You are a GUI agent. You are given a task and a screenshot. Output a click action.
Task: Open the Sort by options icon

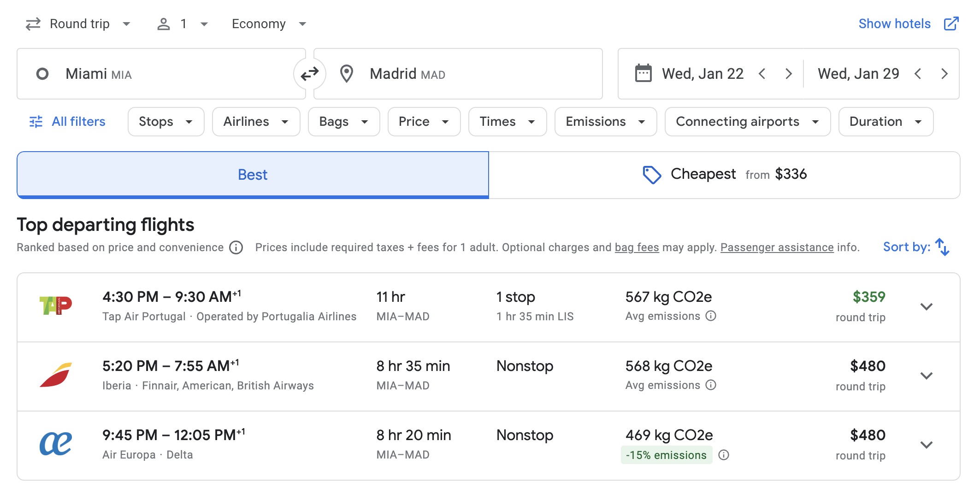tap(942, 247)
